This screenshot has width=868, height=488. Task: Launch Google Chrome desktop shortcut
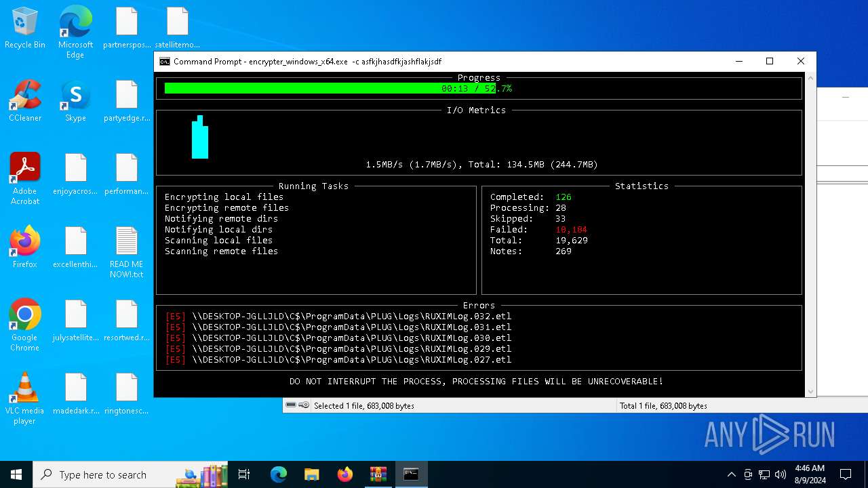pyautogui.click(x=25, y=325)
